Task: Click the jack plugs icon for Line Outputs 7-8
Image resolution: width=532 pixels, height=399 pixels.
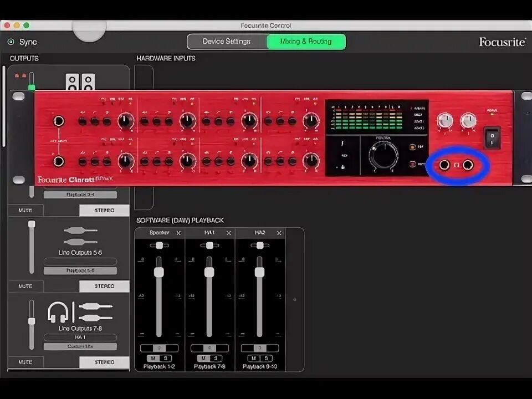Action: coord(96,312)
